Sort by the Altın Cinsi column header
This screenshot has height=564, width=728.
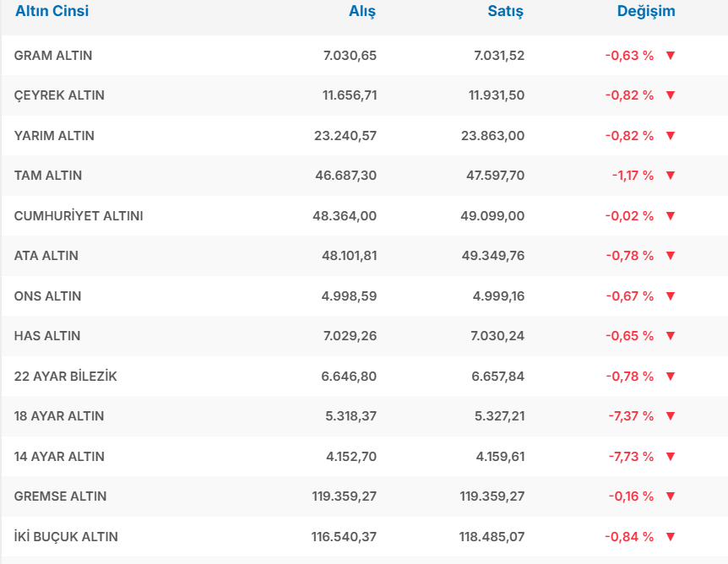click(x=52, y=12)
